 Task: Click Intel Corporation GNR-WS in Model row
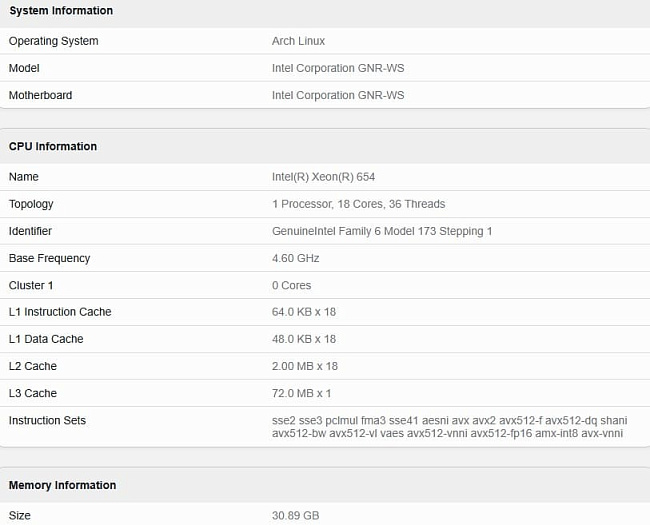[x=338, y=68]
